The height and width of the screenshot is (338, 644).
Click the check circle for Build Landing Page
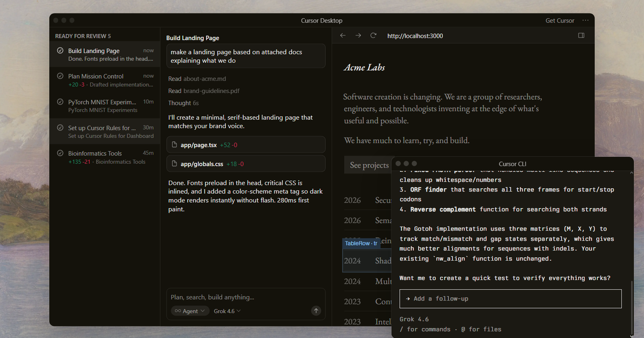click(60, 51)
